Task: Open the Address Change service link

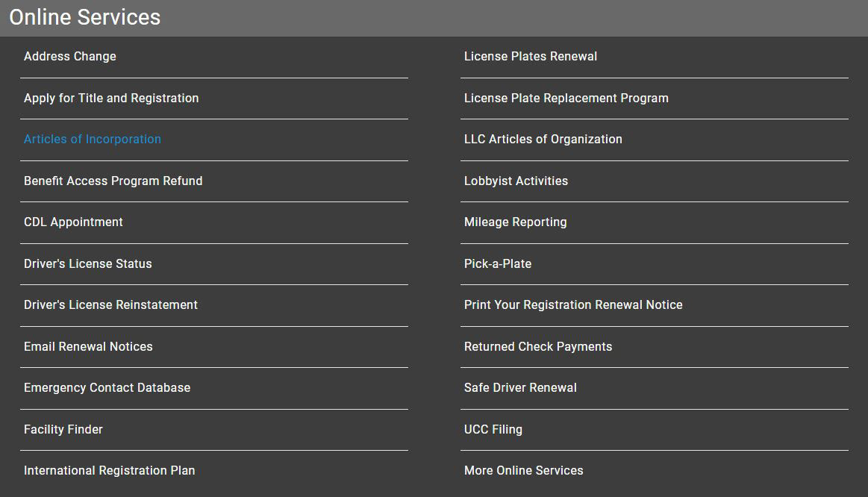Action: [70, 57]
